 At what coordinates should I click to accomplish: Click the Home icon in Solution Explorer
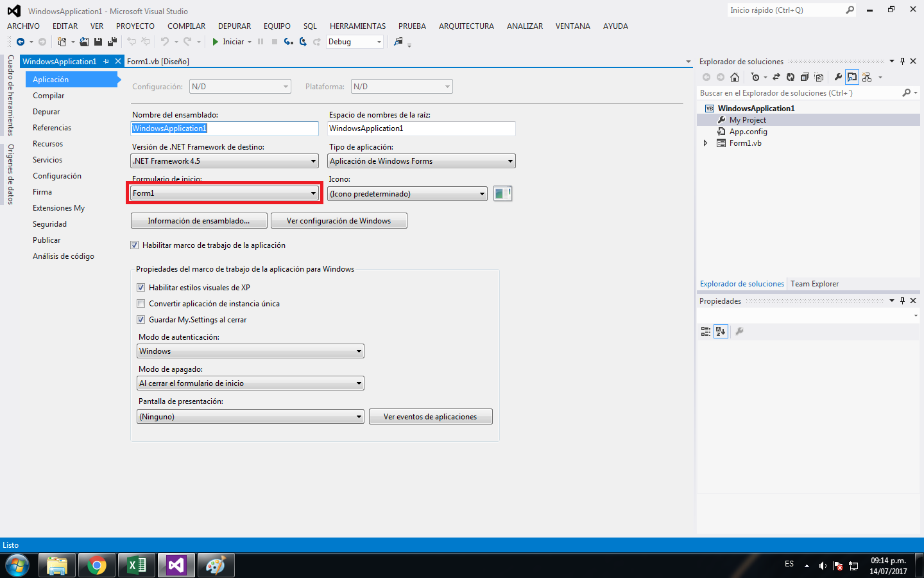(x=735, y=77)
